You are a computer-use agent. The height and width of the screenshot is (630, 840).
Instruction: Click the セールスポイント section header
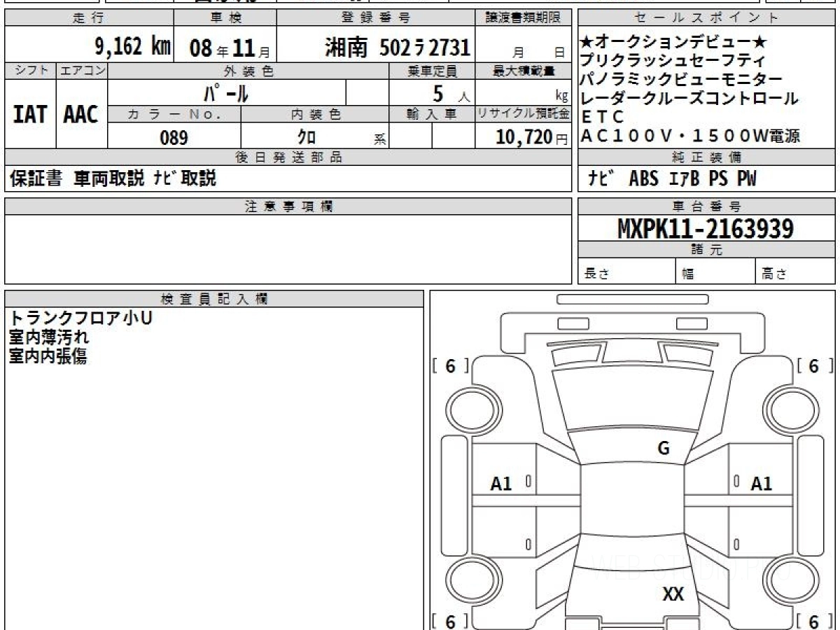pos(706,18)
